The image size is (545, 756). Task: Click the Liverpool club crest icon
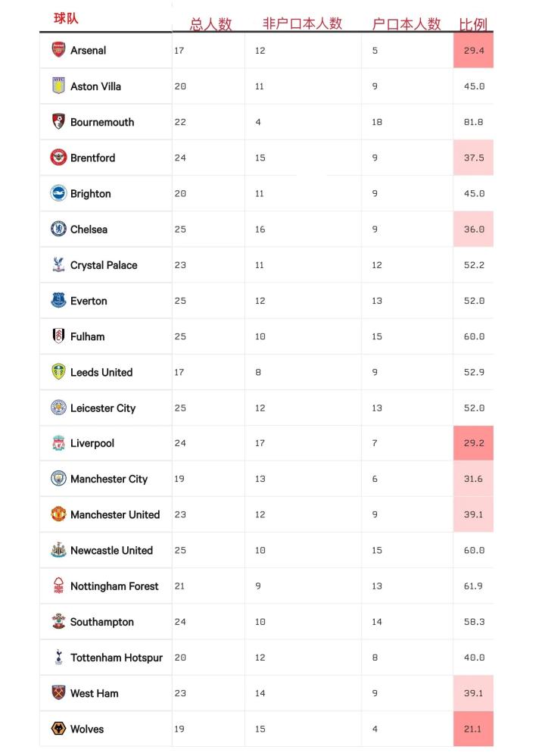58,443
